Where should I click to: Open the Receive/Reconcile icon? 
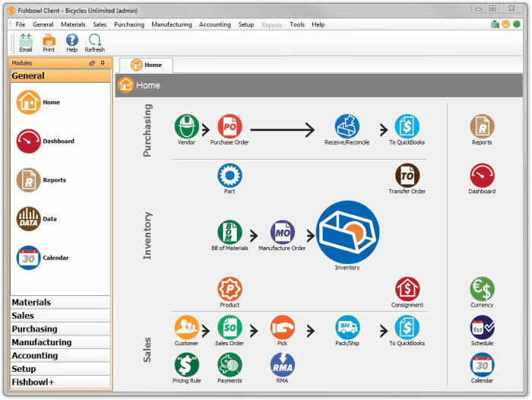click(347, 127)
